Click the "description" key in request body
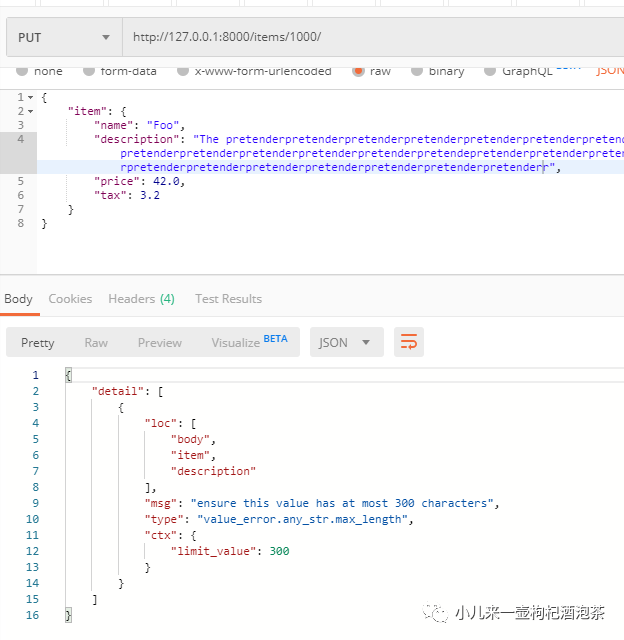The height and width of the screenshot is (640, 624). pyautogui.click(x=137, y=139)
